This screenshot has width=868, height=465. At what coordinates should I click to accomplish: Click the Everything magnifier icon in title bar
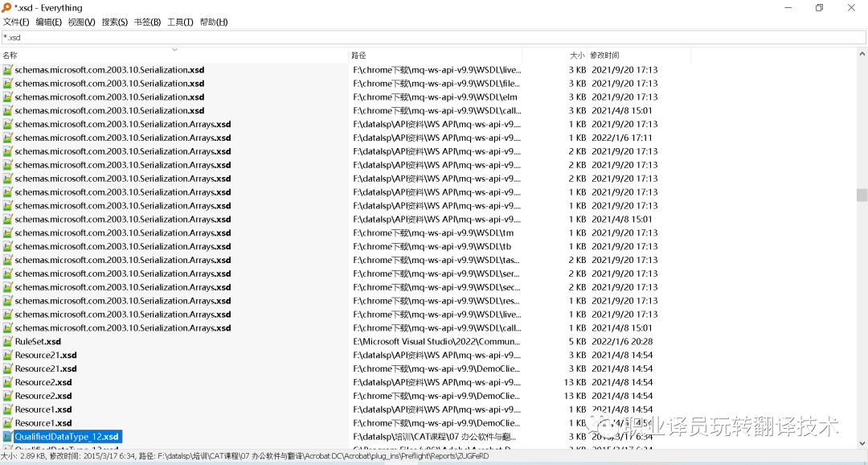pos(6,7)
